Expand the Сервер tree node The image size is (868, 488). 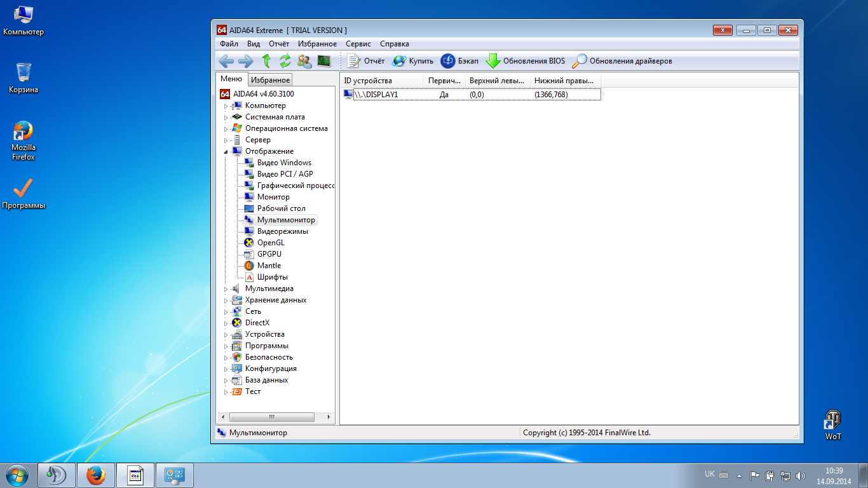[x=225, y=140]
